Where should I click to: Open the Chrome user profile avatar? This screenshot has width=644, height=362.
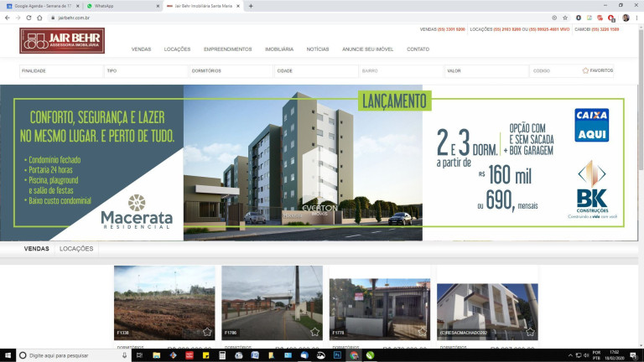[626, 18]
